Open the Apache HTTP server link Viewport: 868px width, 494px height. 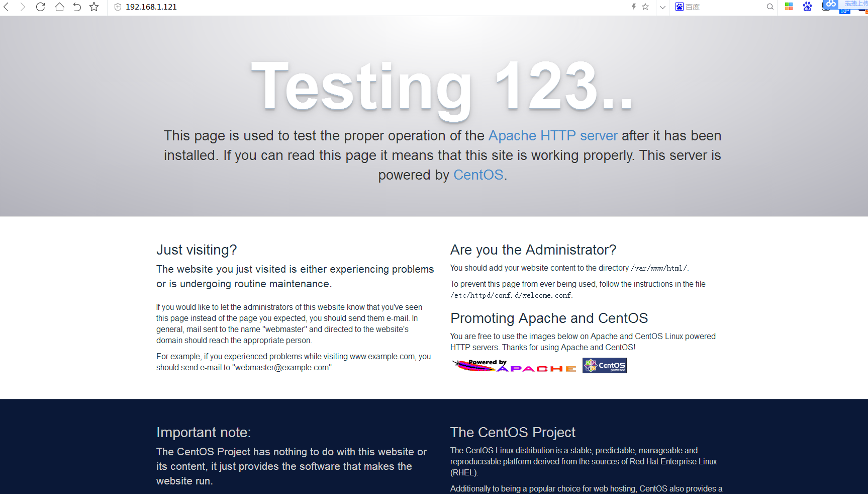click(x=553, y=136)
